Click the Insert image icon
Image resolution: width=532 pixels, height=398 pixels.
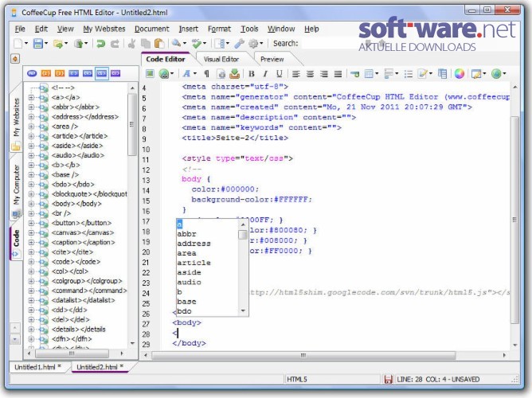point(150,73)
